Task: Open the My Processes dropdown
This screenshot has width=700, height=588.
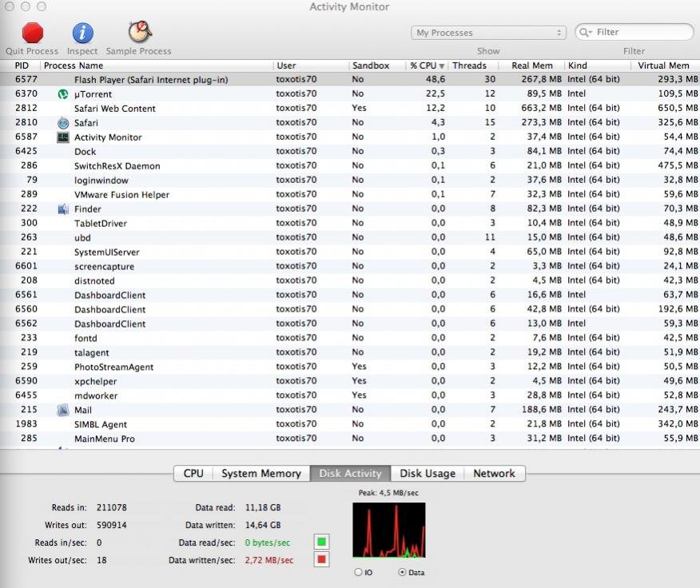Action: coord(488,33)
